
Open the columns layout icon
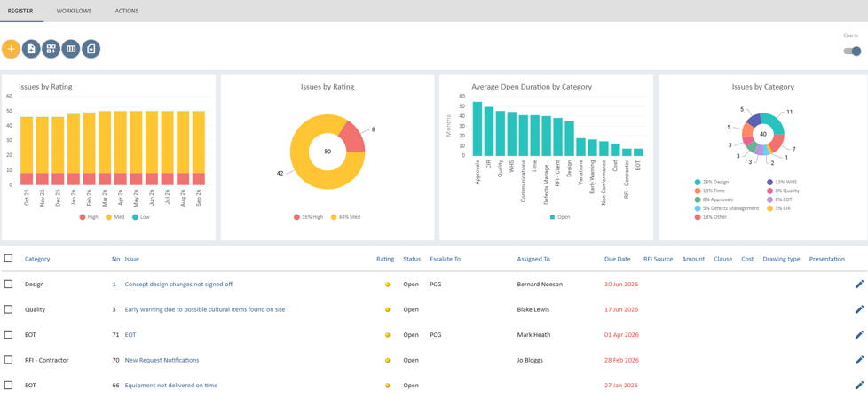[71, 50]
